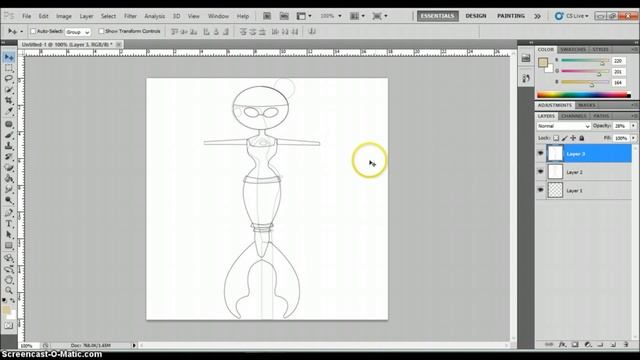Switch to Design workspace
The image size is (640, 360).
[476, 16]
